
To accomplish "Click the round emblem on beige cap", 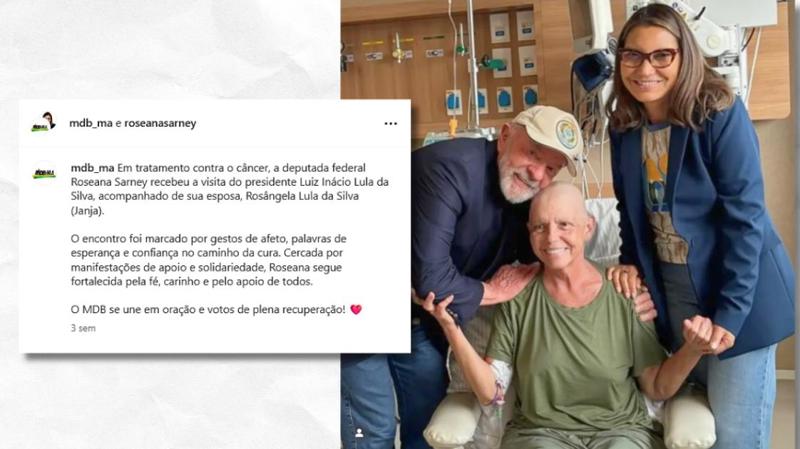I will click(x=566, y=134).
